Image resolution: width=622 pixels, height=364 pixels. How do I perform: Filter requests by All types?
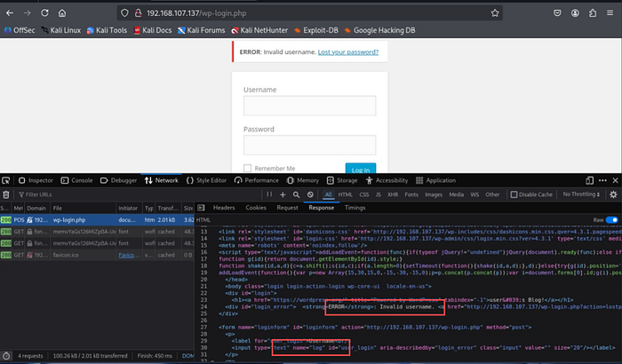pos(328,194)
